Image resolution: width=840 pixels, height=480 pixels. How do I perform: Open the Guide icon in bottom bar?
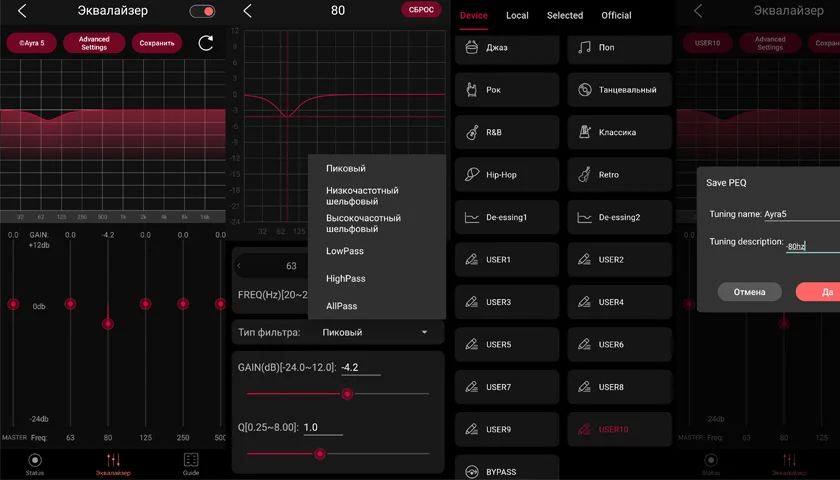click(191, 463)
